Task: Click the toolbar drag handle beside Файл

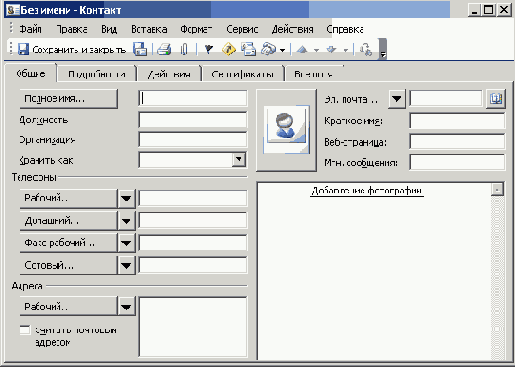Action: pos(11,28)
